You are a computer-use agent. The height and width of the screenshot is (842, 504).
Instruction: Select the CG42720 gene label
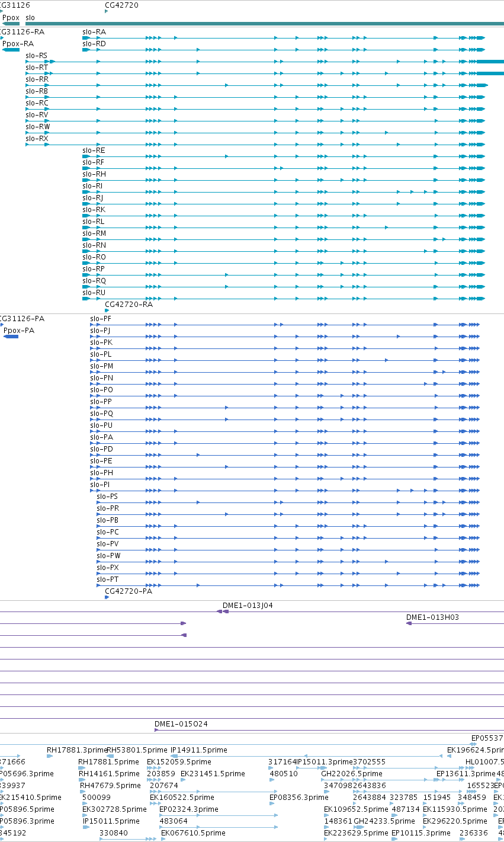(x=121, y=5)
